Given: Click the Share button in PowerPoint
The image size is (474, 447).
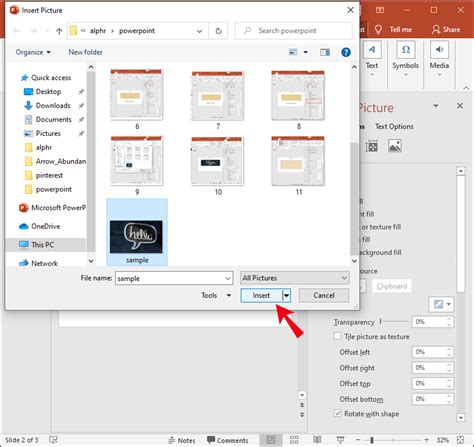Looking at the screenshot, I should pyautogui.click(x=446, y=30).
